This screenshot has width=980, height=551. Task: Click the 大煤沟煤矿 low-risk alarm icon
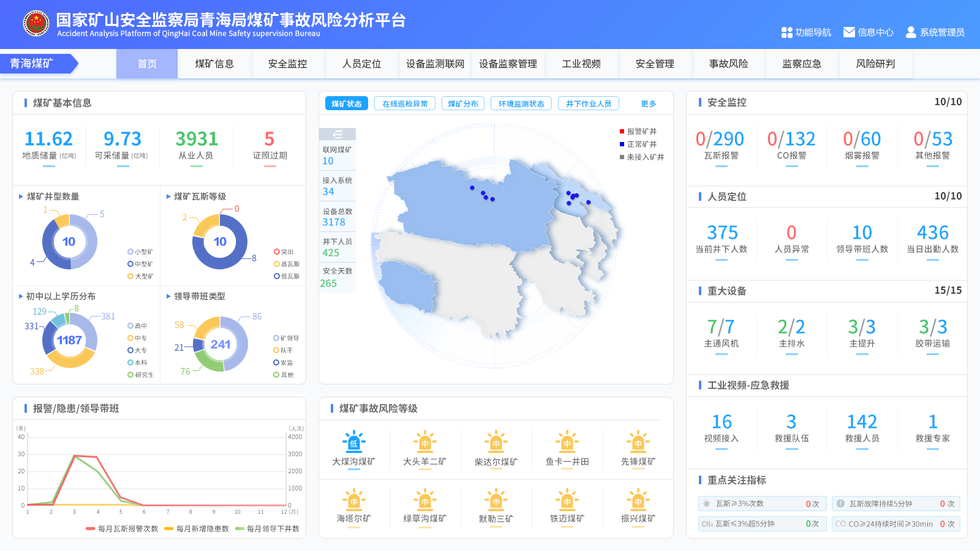point(353,441)
